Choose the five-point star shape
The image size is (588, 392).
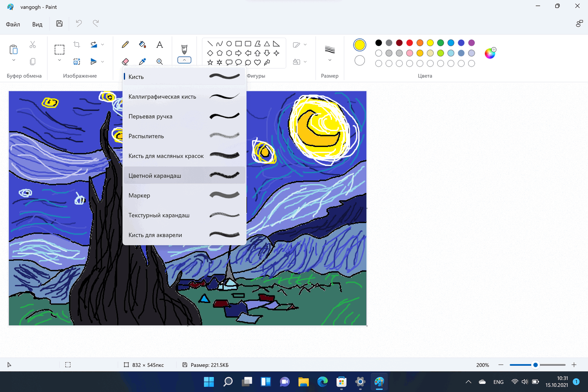pyautogui.click(x=210, y=62)
